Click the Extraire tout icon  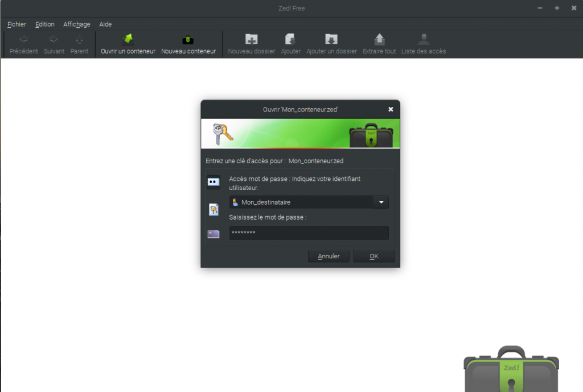pyautogui.click(x=379, y=39)
